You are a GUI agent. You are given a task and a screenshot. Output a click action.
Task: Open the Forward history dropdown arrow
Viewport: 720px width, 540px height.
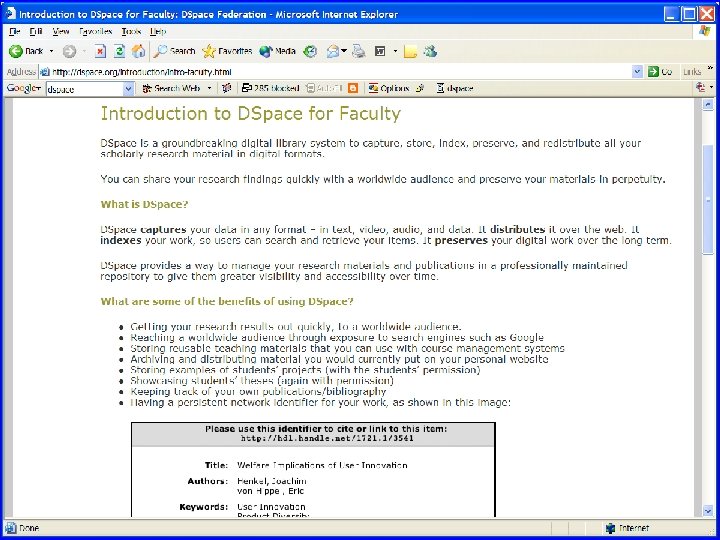click(84, 51)
